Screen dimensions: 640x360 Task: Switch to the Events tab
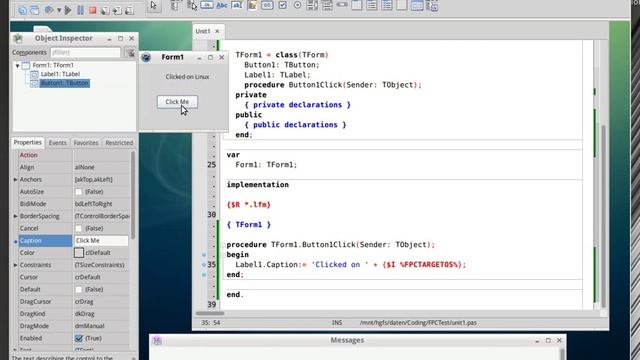58,143
